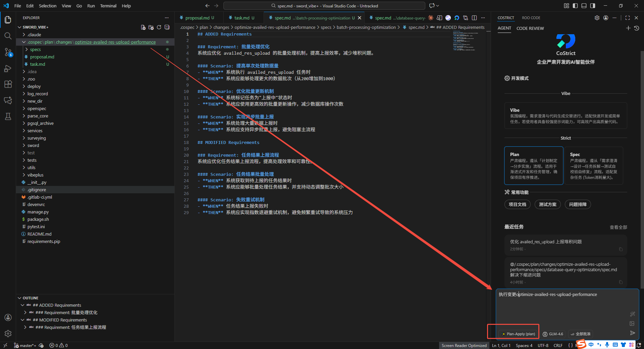The image size is (644, 349).
Task: Switch to the CODE REVIEW tab
Action: point(530,28)
